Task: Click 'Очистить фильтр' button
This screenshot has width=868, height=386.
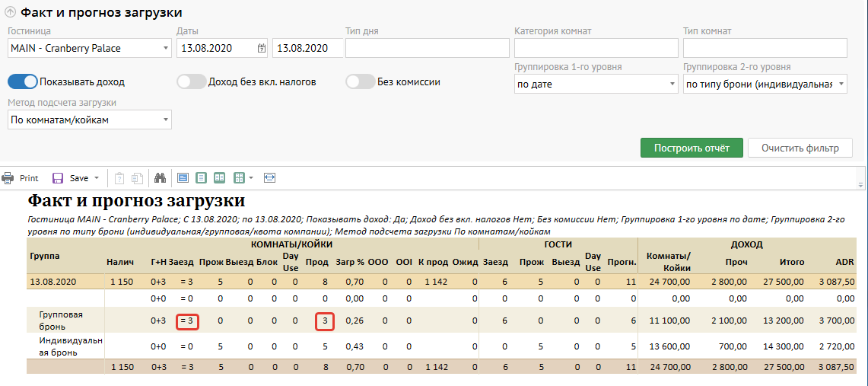Action: coord(800,148)
